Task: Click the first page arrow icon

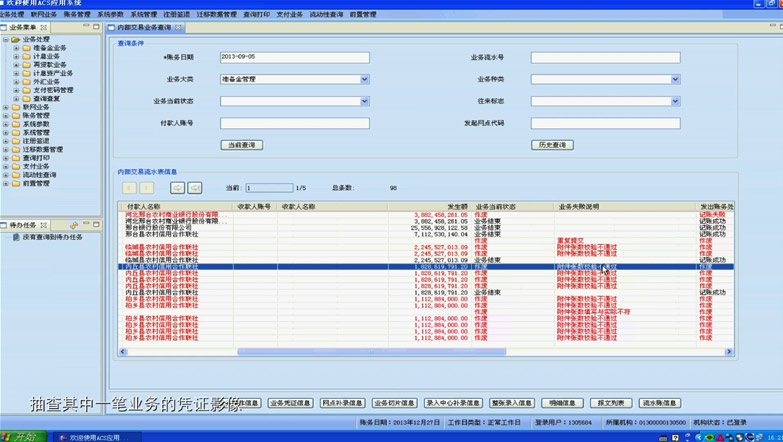Action: [129, 188]
